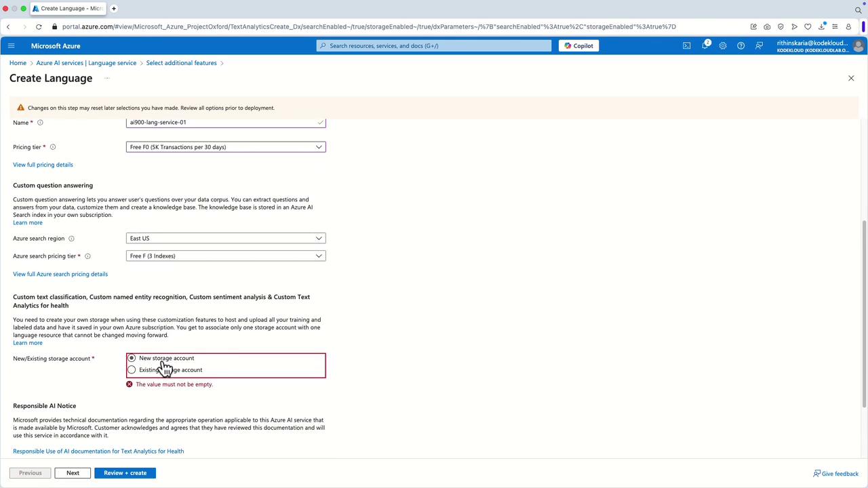The image size is (868, 488).
Task: Click info icon beside Azure search pricing tier
Action: point(87,256)
